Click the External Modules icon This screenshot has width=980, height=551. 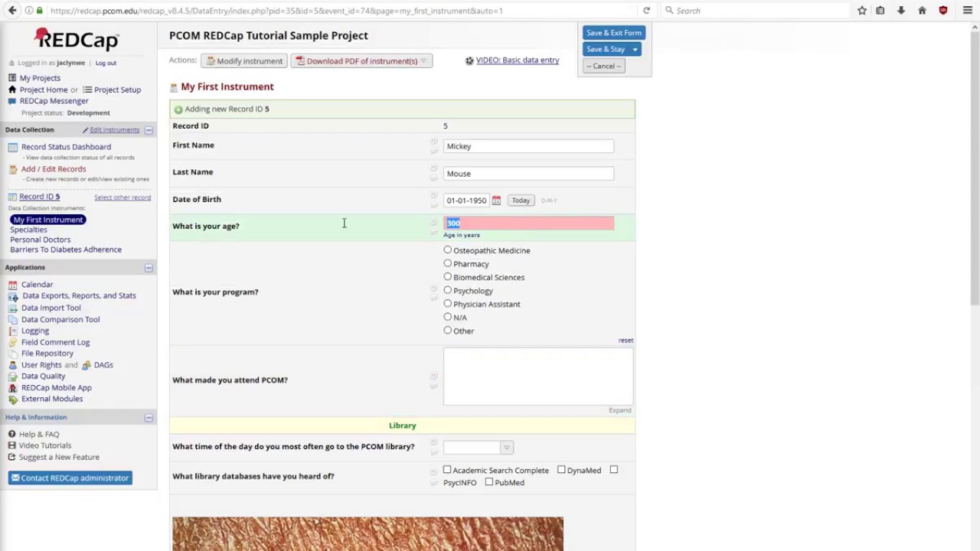click(12, 399)
